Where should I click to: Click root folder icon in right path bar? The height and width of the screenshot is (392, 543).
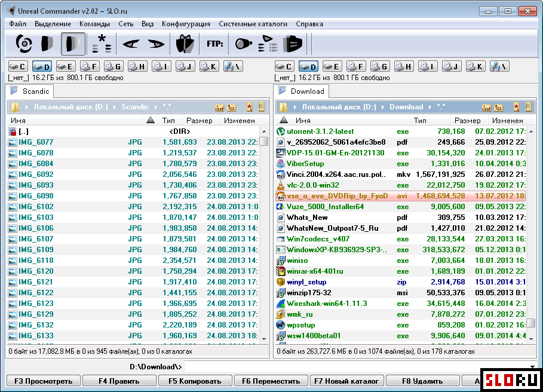point(487,108)
